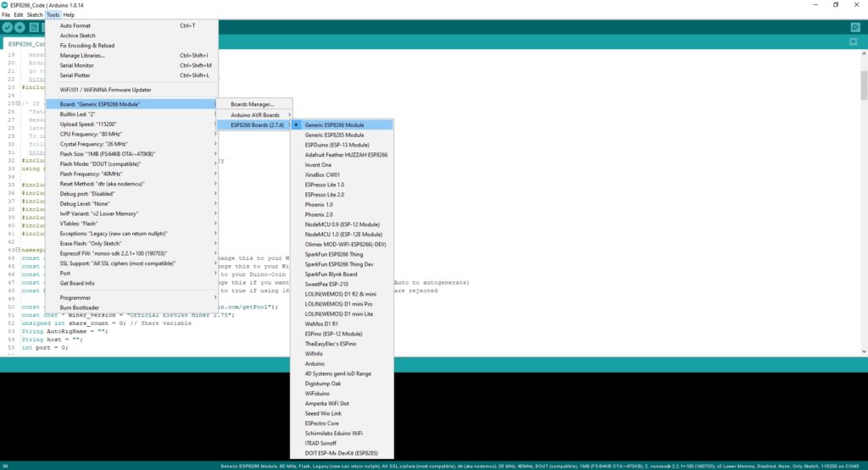Expand the Programmer submenu
Screen dimensions: 868x470
pyautogui.click(x=131, y=297)
